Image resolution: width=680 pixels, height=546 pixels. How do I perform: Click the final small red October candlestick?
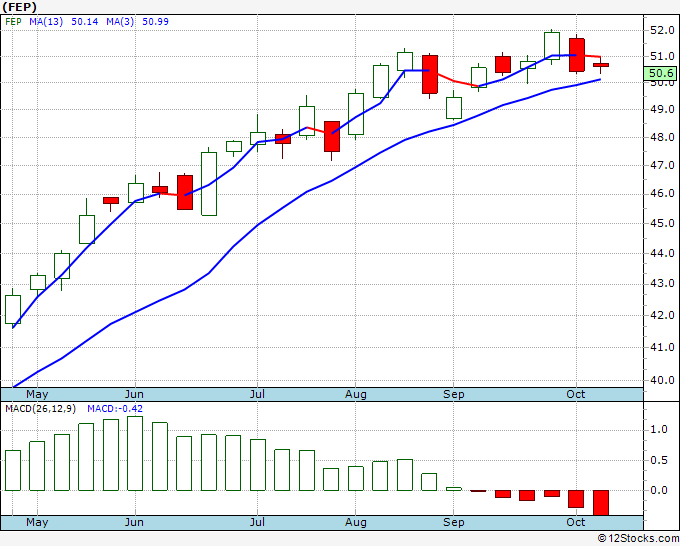click(x=601, y=65)
